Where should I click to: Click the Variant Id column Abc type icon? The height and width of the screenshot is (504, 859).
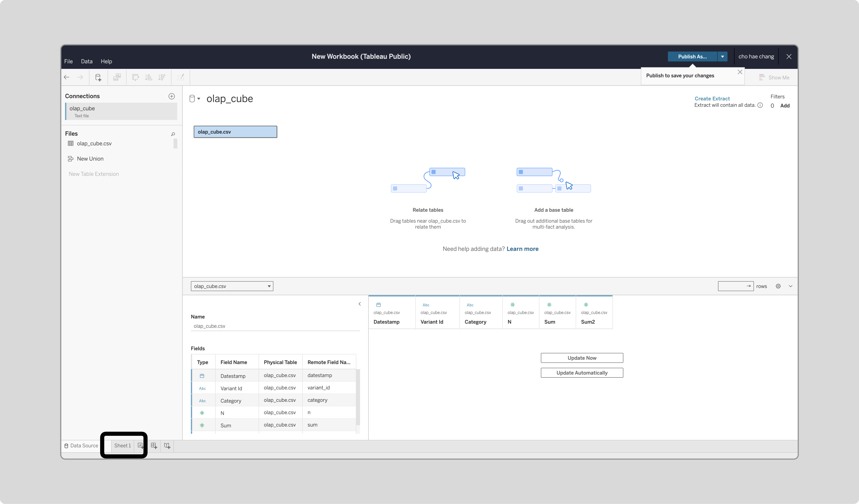click(x=426, y=305)
